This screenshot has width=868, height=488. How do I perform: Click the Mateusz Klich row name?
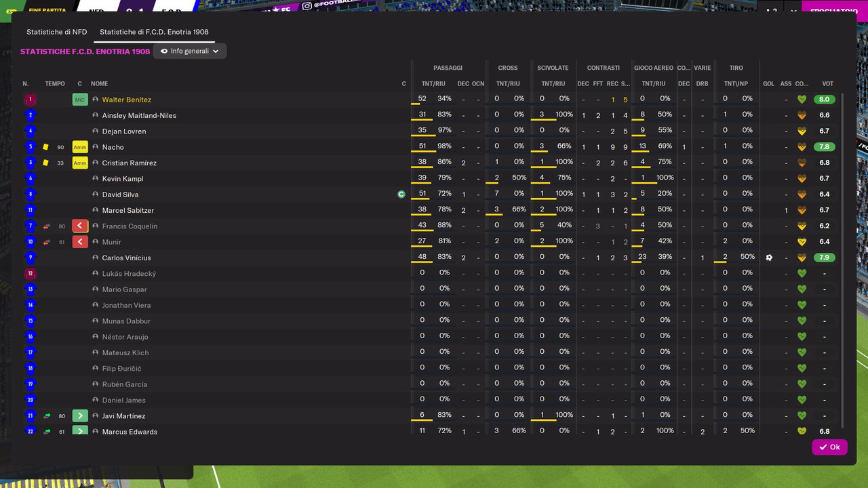click(125, 352)
